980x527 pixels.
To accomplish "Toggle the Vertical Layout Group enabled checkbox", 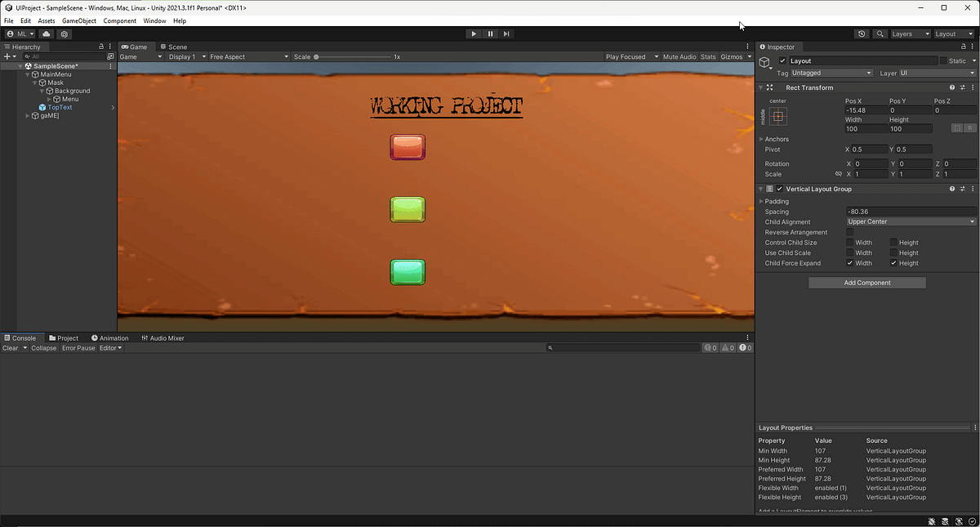I will 778,189.
